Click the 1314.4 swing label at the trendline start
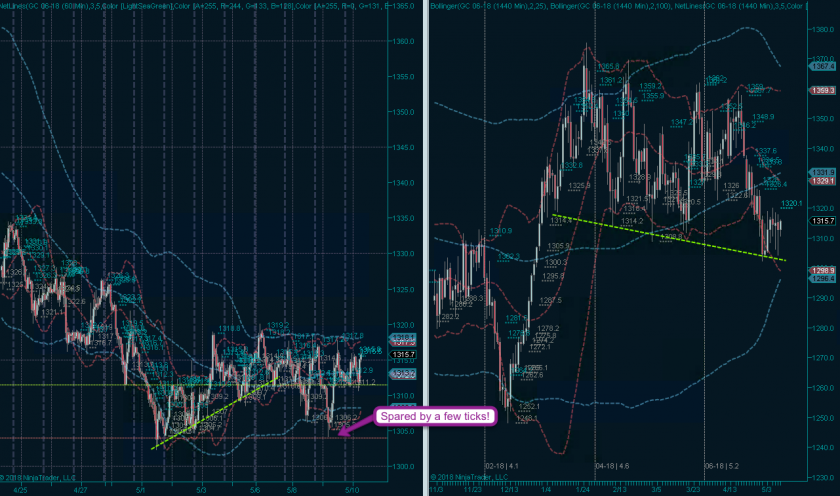Screen dimensions: 840x496 point(561,220)
